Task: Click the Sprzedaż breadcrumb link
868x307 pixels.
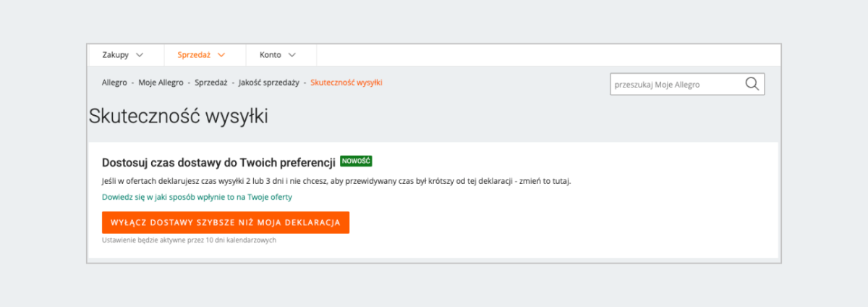Action: pos(211,83)
